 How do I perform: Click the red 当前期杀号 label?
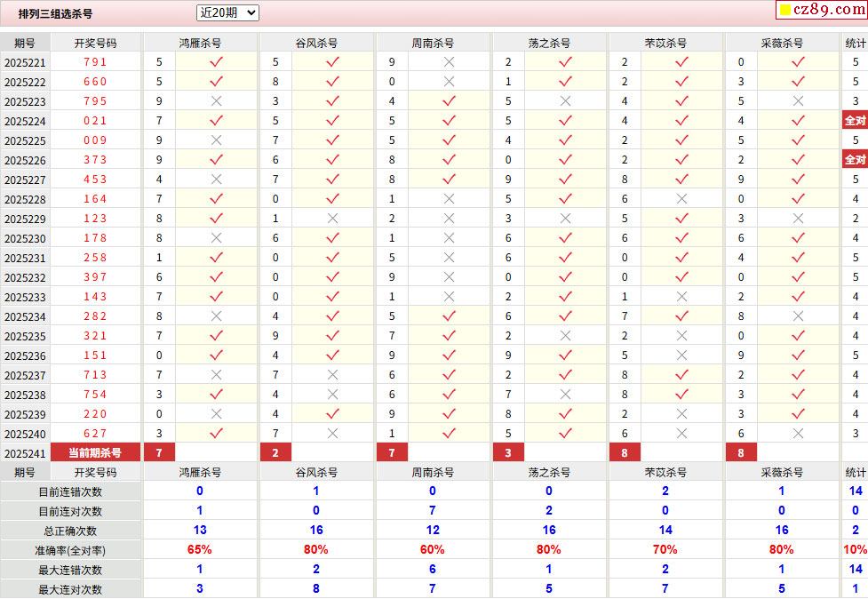[x=95, y=452]
